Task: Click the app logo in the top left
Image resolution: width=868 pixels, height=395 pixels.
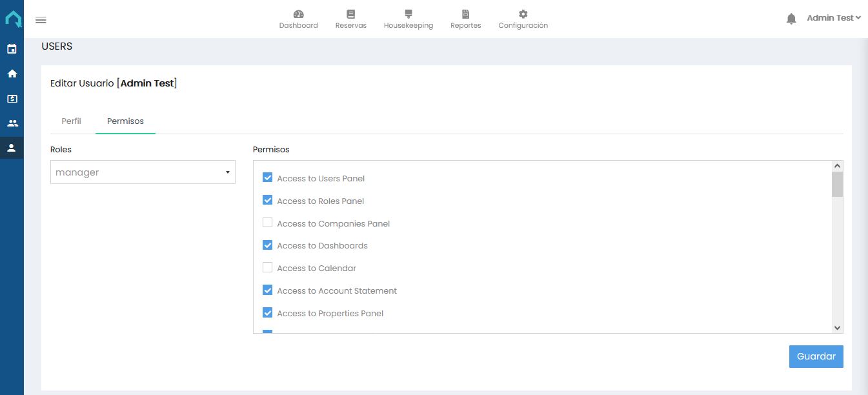Action: [x=12, y=18]
